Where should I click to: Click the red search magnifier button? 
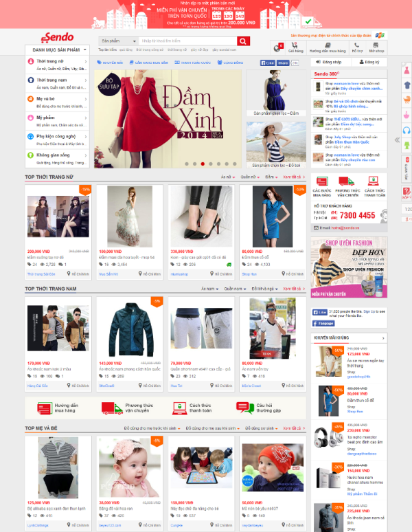click(x=243, y=41)
